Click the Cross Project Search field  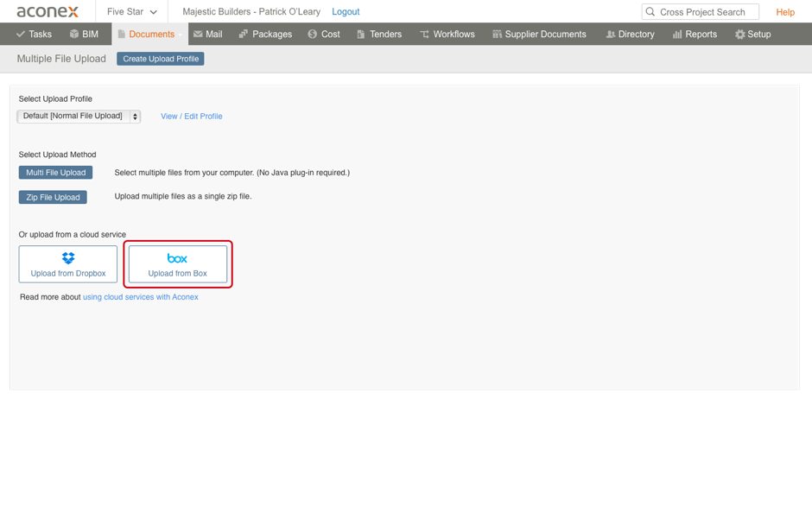pyautogui.click(x=701, y=11)
